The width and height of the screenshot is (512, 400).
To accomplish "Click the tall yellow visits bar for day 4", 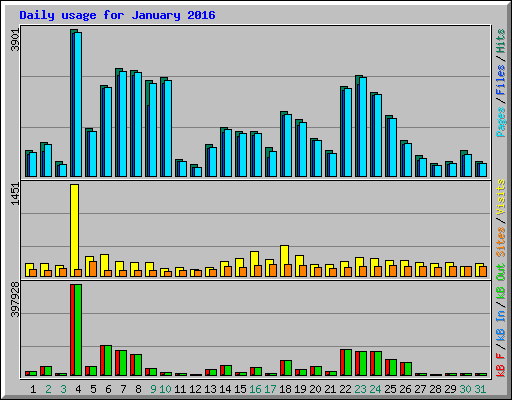I will [75, 230].
